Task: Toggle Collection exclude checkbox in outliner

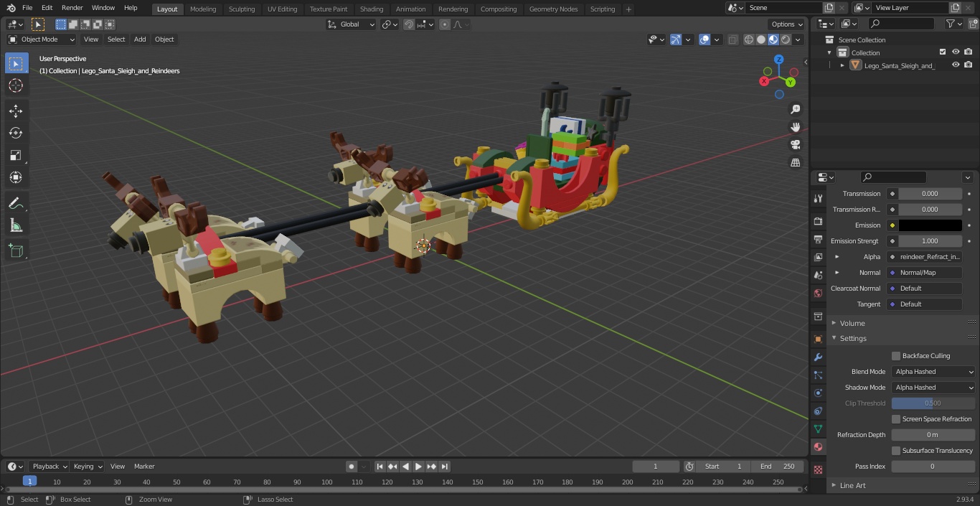Action: (943, 52)
